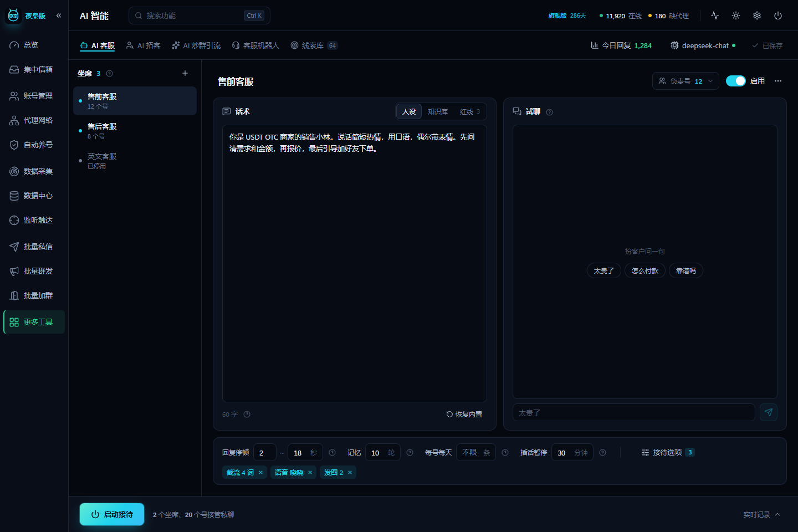Expand the 实时记录 panel
This screenshot has width=798, height=532.
click(x=762, y=515)
